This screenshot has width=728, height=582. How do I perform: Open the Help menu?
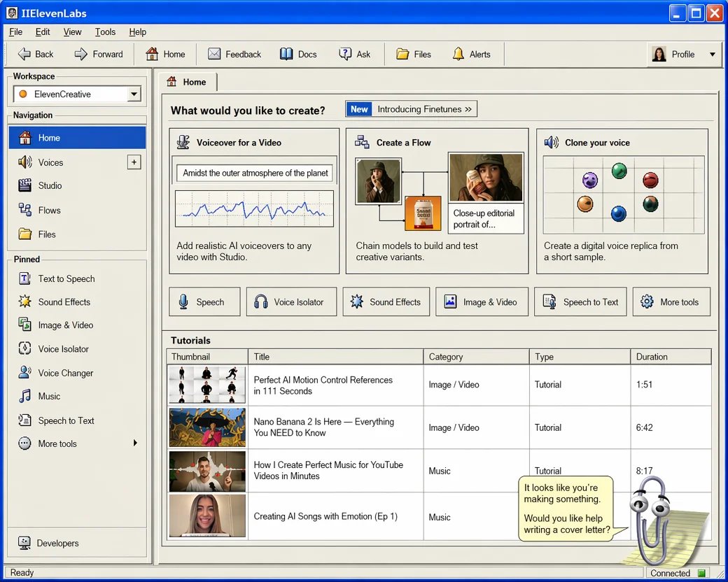pyautogui.click(x=137, y=32)
